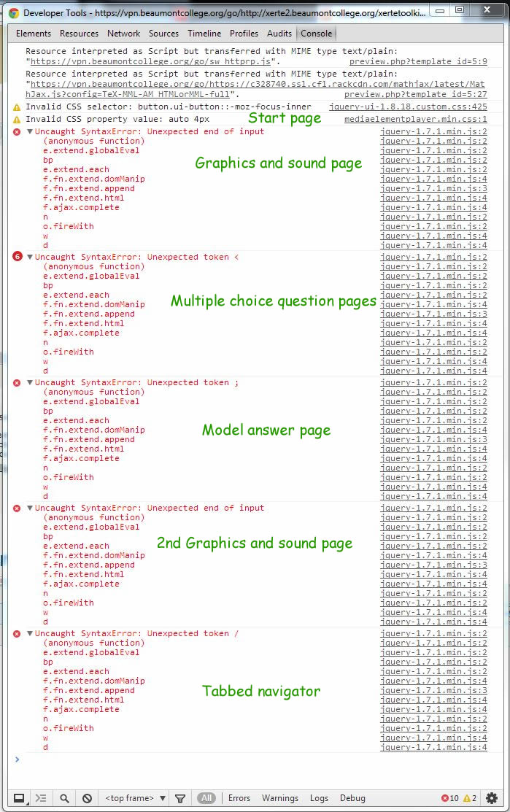Select the Console tab

coord(317,33)
